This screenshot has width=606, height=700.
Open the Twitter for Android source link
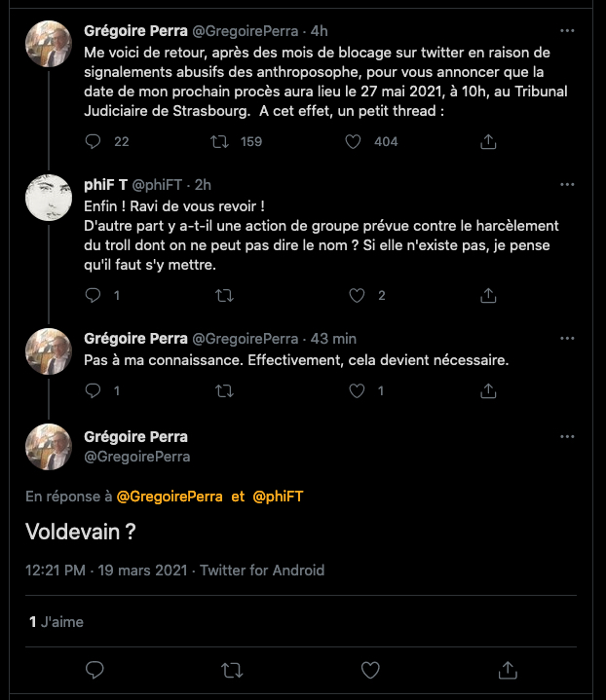pyautogui.click(x=262, y=571)
